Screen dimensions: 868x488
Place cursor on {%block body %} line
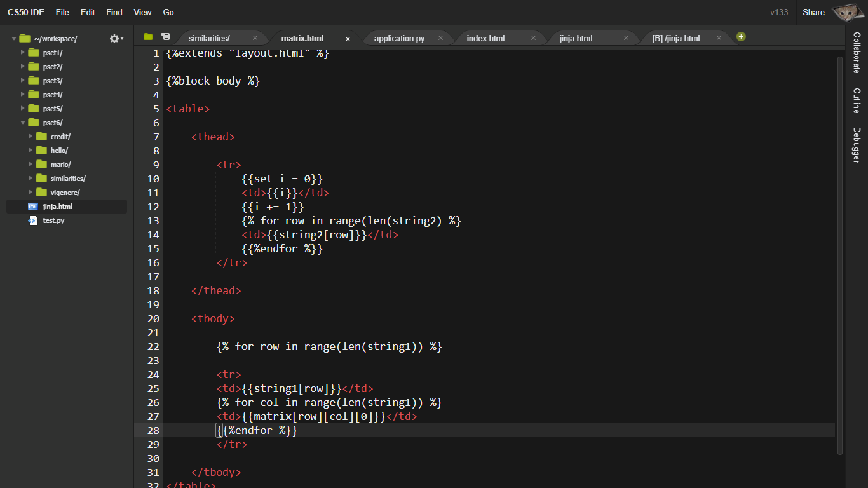pos(213,81)
